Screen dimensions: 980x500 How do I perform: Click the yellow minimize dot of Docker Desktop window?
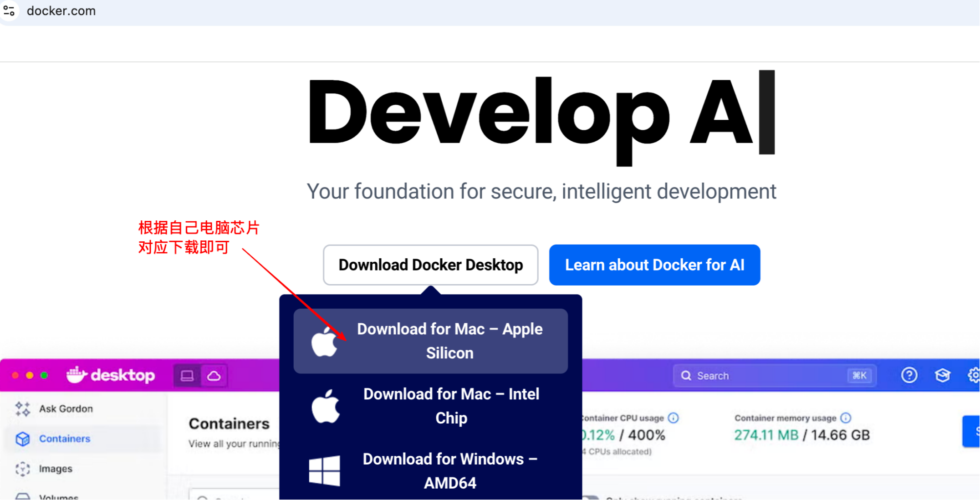click(x=30, y=375)
